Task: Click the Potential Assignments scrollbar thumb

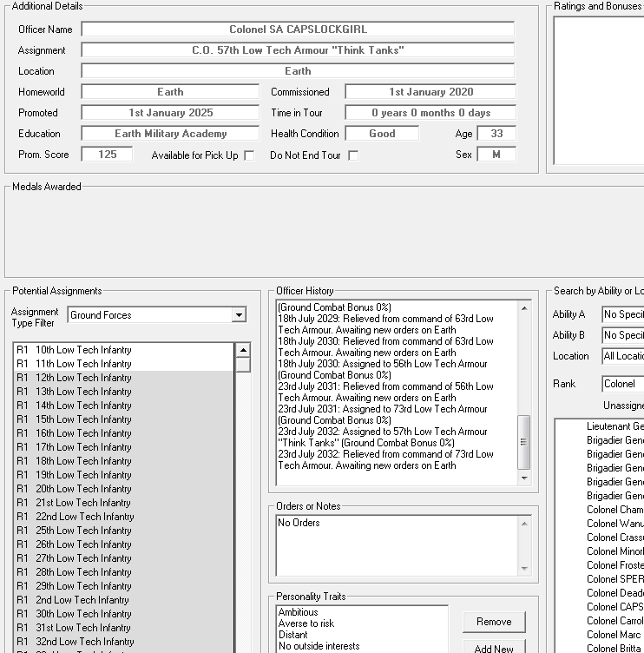Action: pos(243,365)
